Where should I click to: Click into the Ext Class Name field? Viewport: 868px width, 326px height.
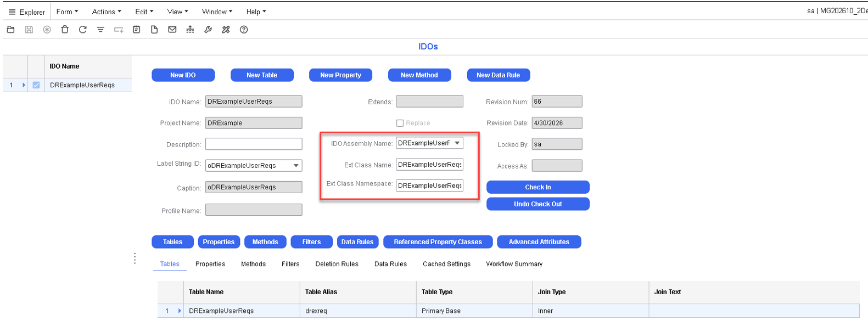[x=429, y=165]
